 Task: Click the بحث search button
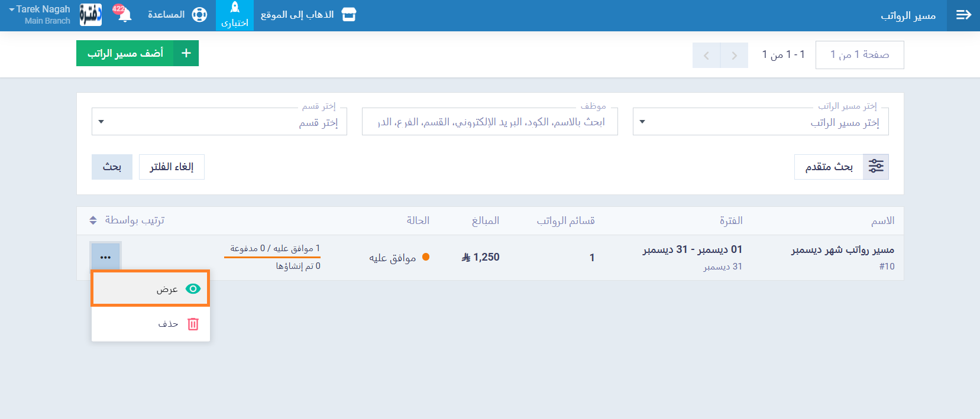point(112,167)
